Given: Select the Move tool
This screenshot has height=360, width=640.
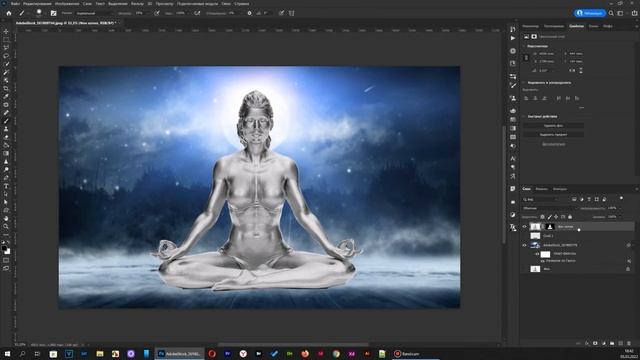Looking at the screenshot, I should (x=6, y=31).
